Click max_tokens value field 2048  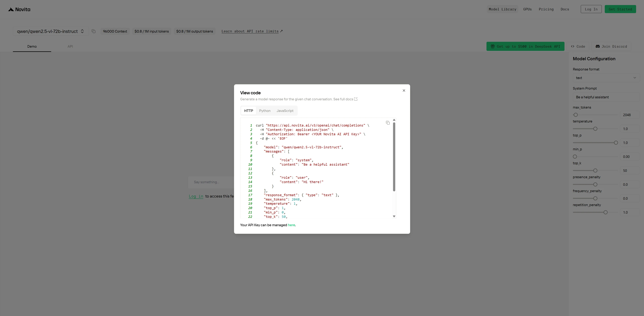coord(630,115)
